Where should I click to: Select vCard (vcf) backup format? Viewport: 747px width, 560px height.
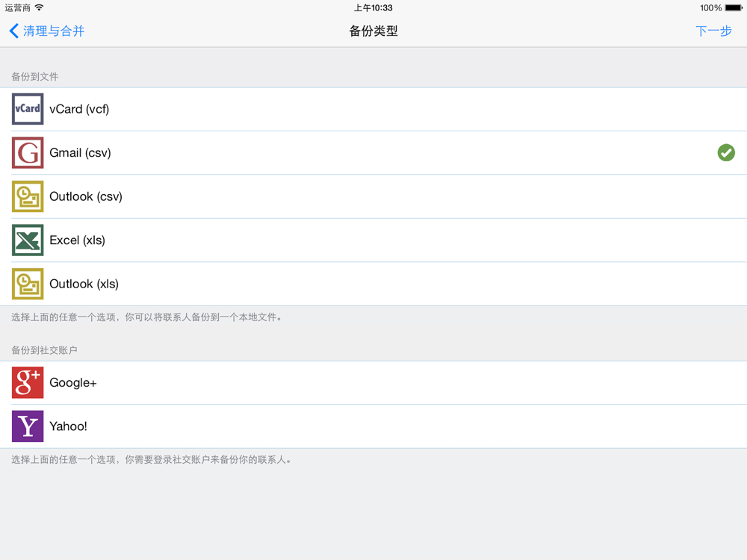(373, 109)
